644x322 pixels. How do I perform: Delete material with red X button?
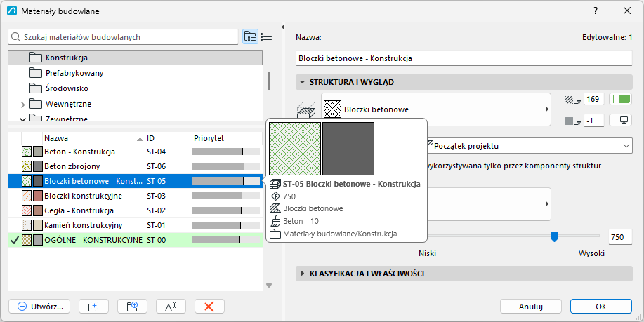[x=209, y=306]
